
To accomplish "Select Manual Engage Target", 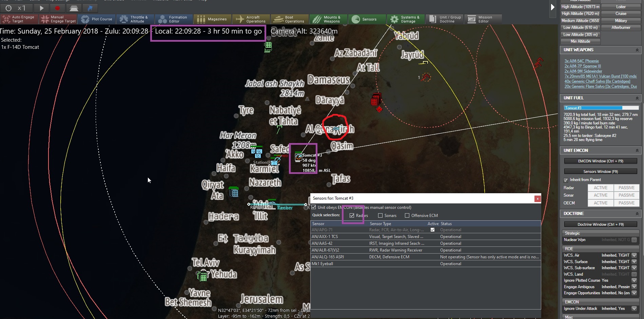I will [58, 19].
